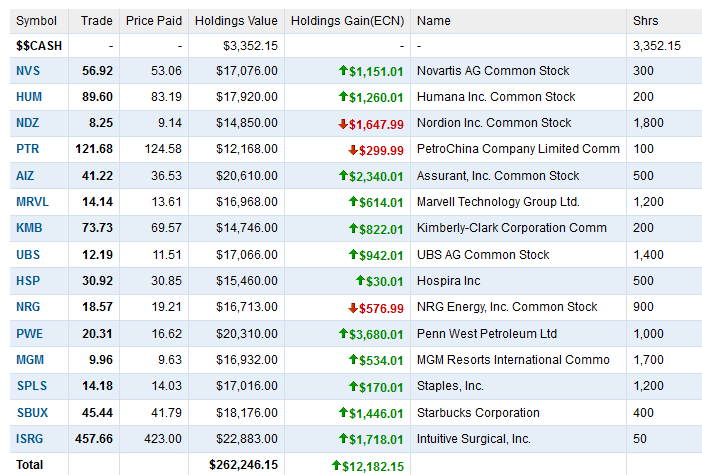Open the UBS symbol link
The width and height of the screenshot is (702, 475).
[28, 254]
